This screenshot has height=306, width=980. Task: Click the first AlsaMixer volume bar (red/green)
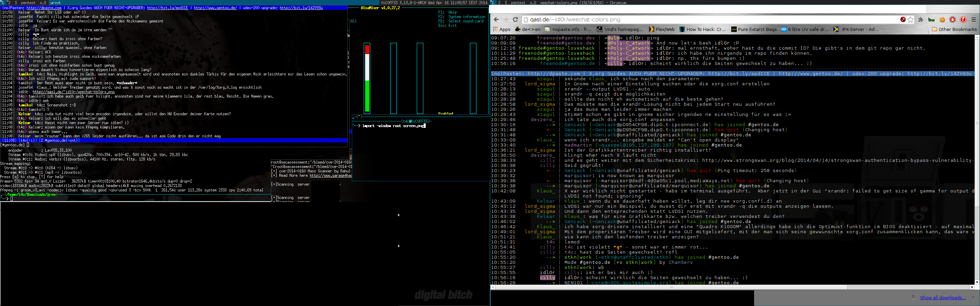pyautogui.click(x=367, y=78)
